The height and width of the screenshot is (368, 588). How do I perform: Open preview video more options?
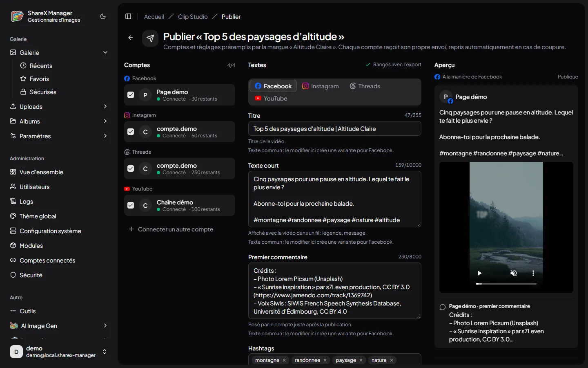(x=533, y=273)
